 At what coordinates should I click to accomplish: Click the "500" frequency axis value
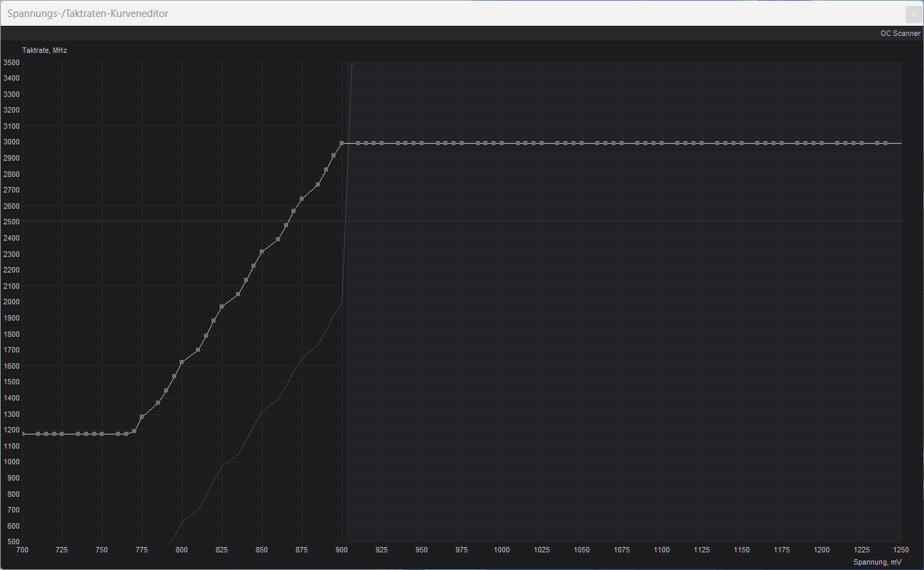coord(14,542)
